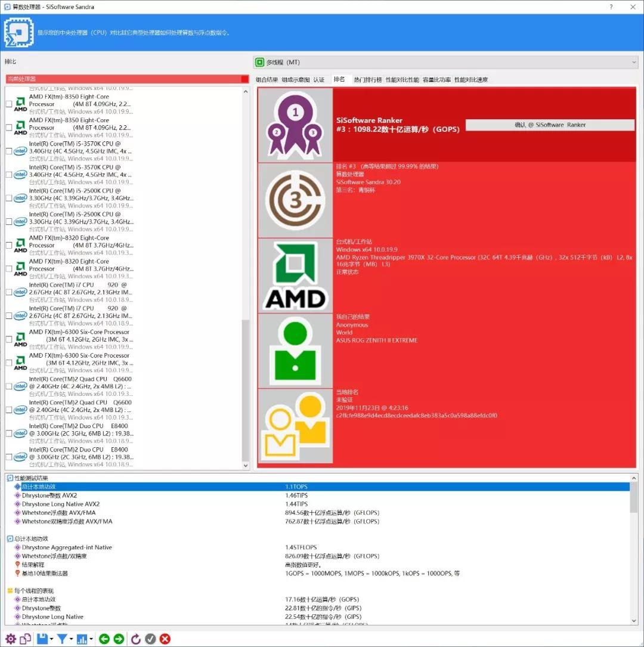Open the 性能对比性能 tab
This screenshot has height=647, width=644.
[x=402, y=80]
